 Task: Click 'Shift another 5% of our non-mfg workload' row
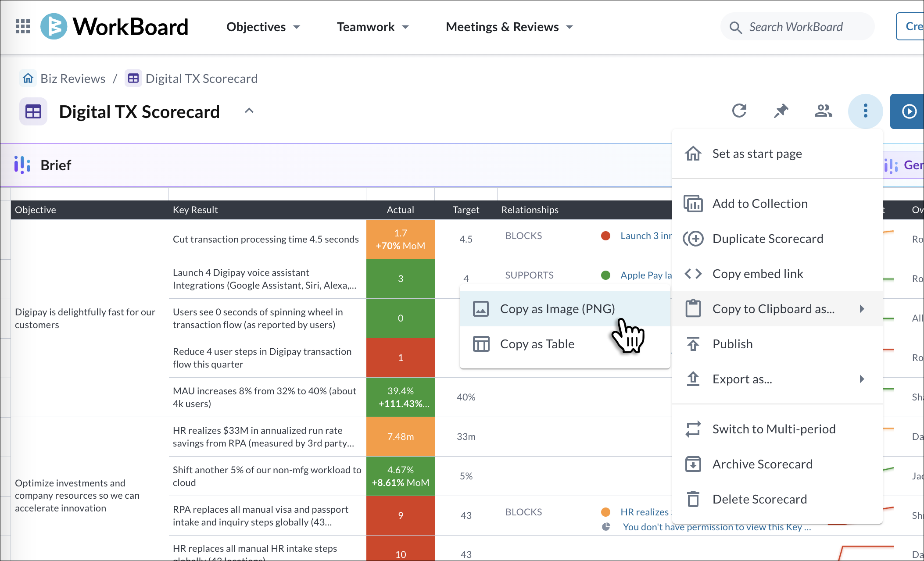(x=267, y=476)
